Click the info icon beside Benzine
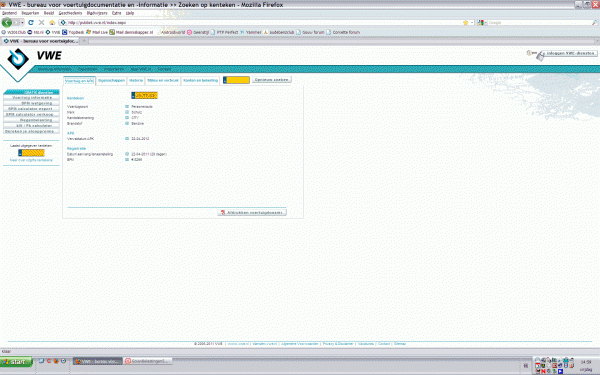 click(127, 123)
